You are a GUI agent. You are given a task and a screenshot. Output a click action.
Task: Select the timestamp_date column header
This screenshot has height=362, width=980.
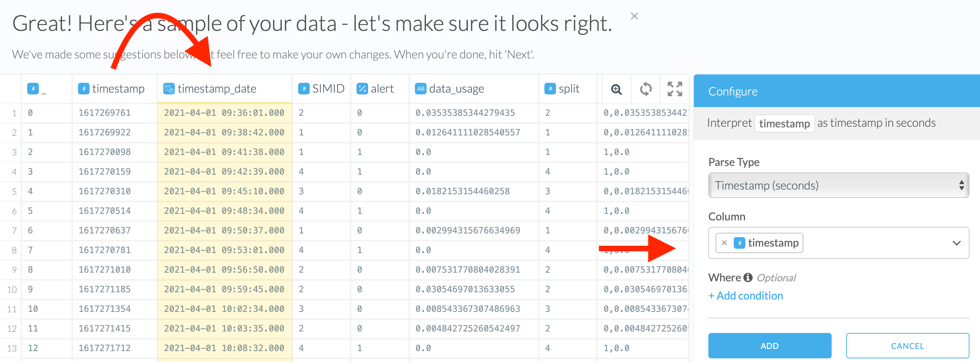point(217,89)
